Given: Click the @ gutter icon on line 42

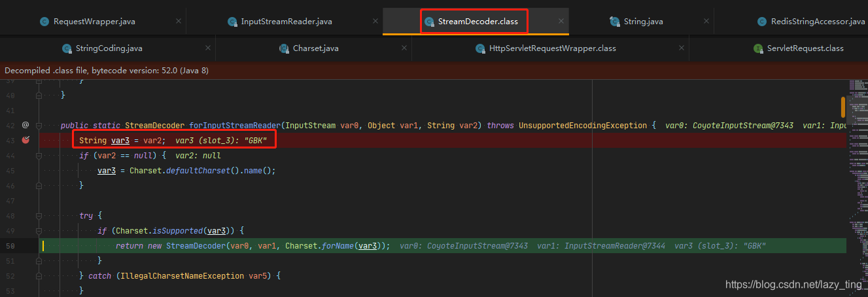Looking at the screenshot, I should (x=26, y=125).
